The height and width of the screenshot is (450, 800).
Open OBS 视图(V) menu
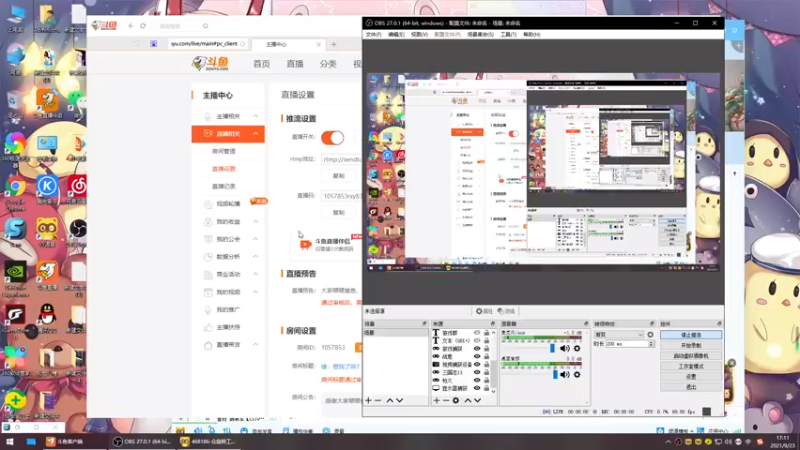coord(419,35)
